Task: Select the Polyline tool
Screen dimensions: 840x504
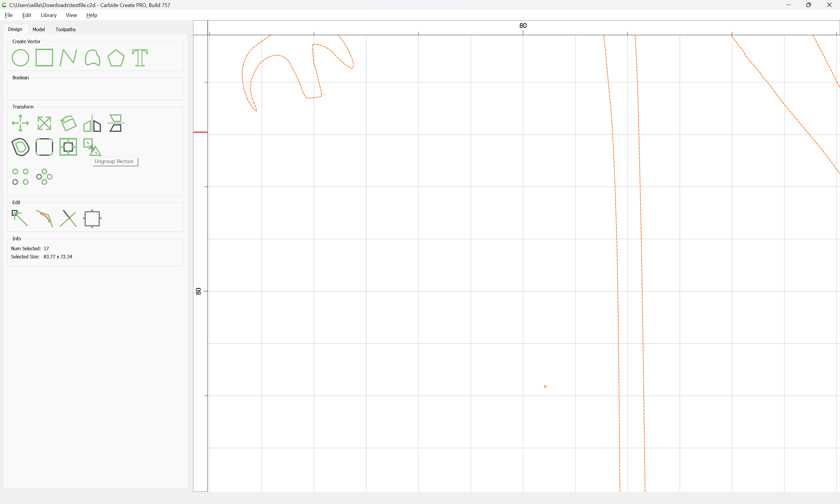Action: pos(68,58)
